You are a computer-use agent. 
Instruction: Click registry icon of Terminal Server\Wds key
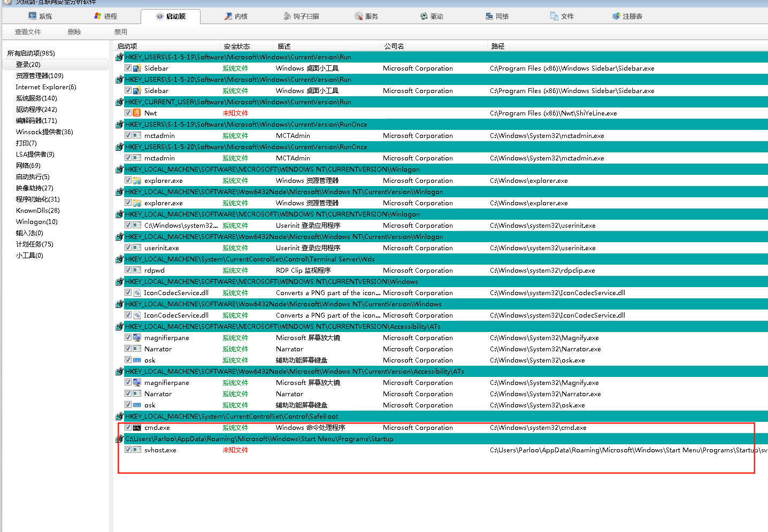120,259
